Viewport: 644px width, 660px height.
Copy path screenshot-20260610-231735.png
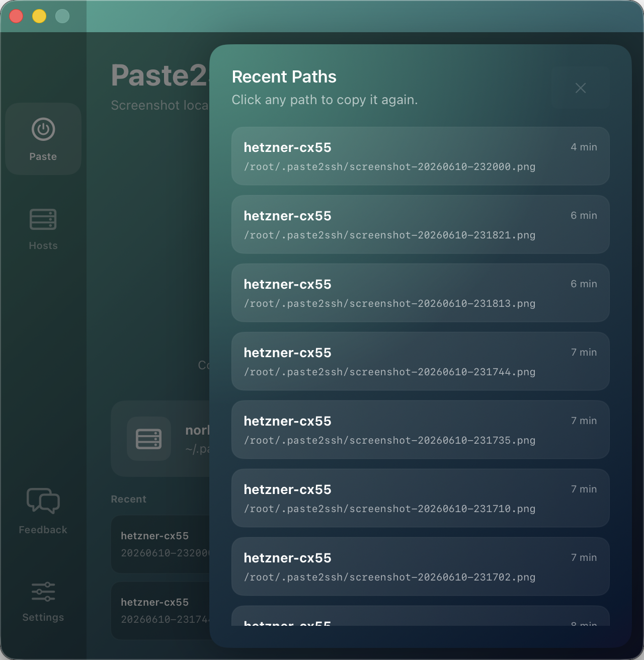(x=421, y=430)
